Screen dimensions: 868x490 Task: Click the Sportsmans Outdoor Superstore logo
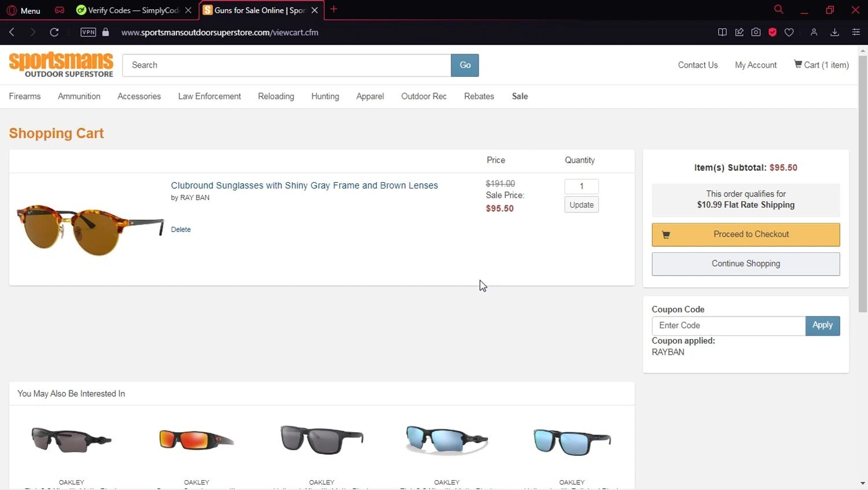[x=61, y=65]
